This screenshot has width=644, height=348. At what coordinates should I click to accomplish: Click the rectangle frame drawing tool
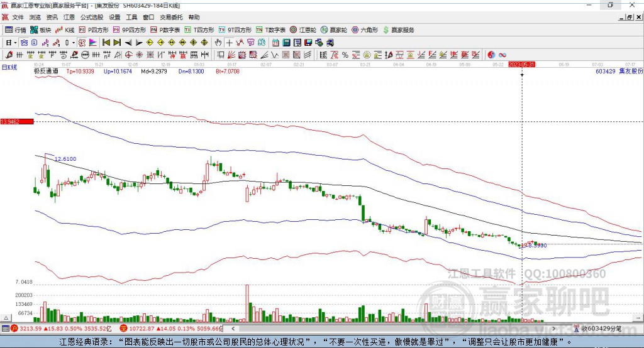click(221, 55)
